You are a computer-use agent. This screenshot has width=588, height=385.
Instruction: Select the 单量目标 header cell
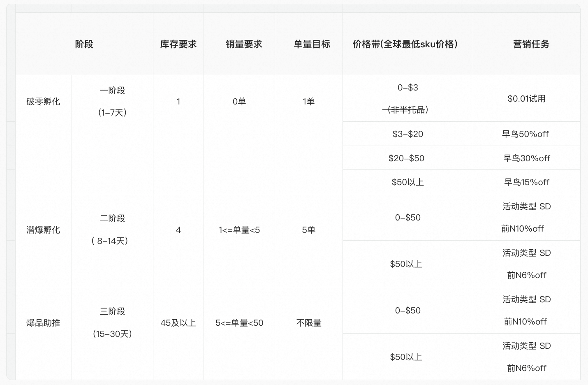pyautogui.click(x=312, y=44)
